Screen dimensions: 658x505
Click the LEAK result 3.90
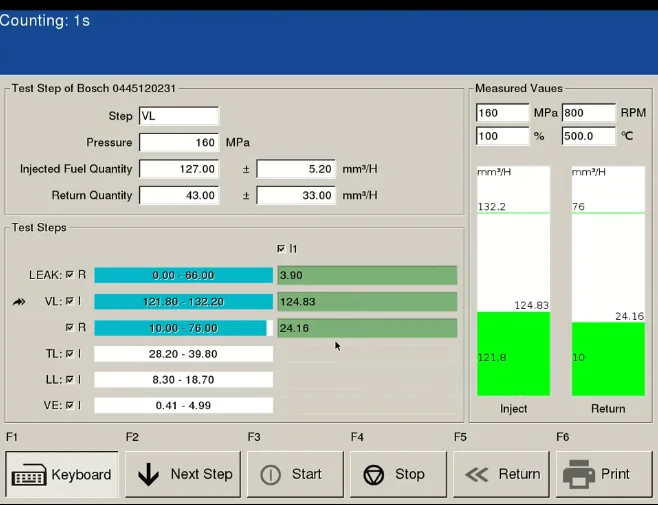click(367, 275)
